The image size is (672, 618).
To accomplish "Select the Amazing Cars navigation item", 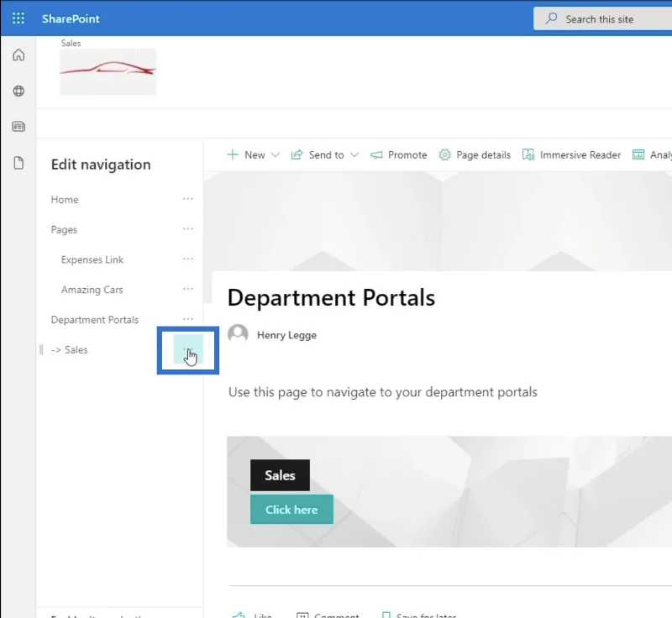I will [x=92, y=290].
